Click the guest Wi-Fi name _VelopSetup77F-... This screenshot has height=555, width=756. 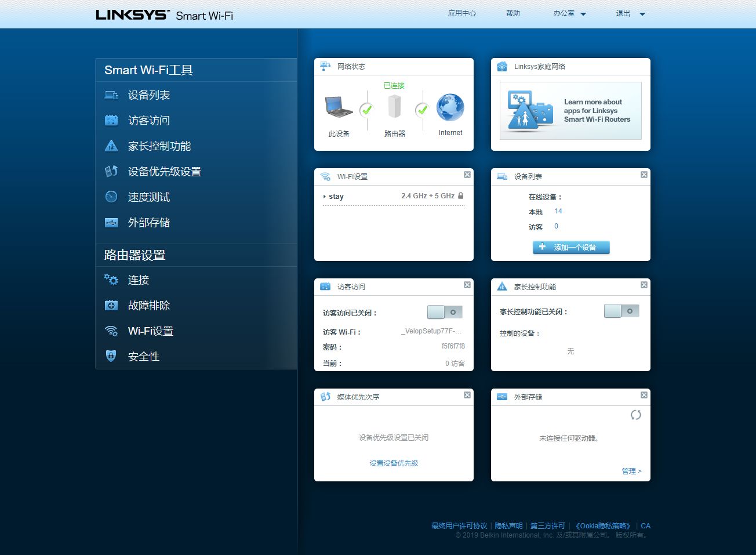[x=431, y=331]
